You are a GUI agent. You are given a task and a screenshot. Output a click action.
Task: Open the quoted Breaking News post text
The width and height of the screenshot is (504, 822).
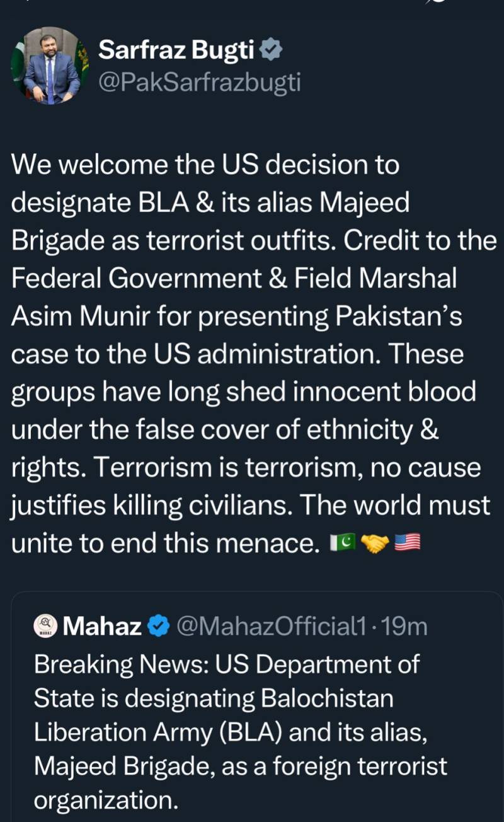tap(241, 732)
